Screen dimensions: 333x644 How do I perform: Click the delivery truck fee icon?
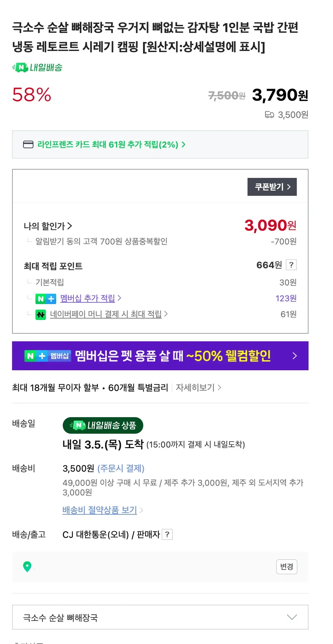(269, 114)
